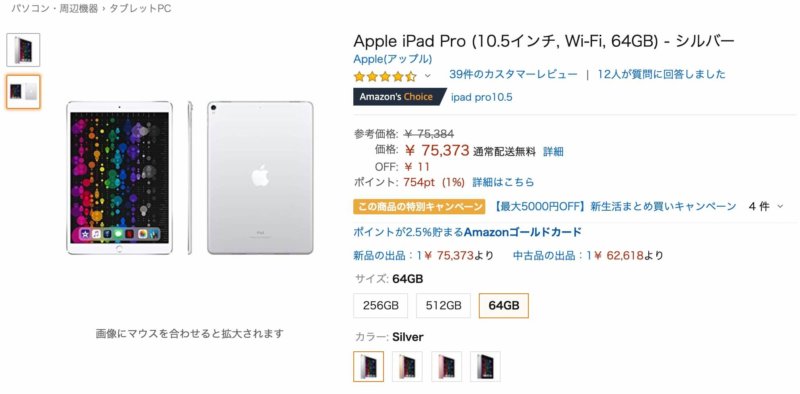Viewport: 800px width, 394px height.
Task: Select the first product thumbnail image
Action: point(23,50)
